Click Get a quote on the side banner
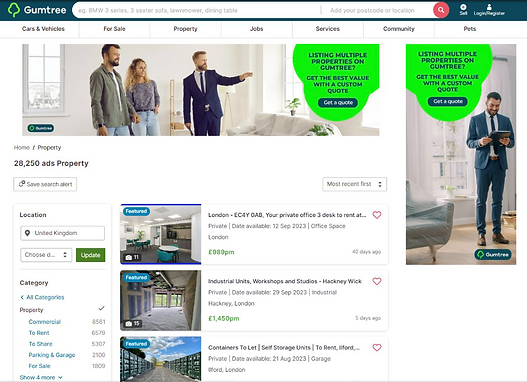Viewport: 527px width, 382px height. click(x=448, y=101)
